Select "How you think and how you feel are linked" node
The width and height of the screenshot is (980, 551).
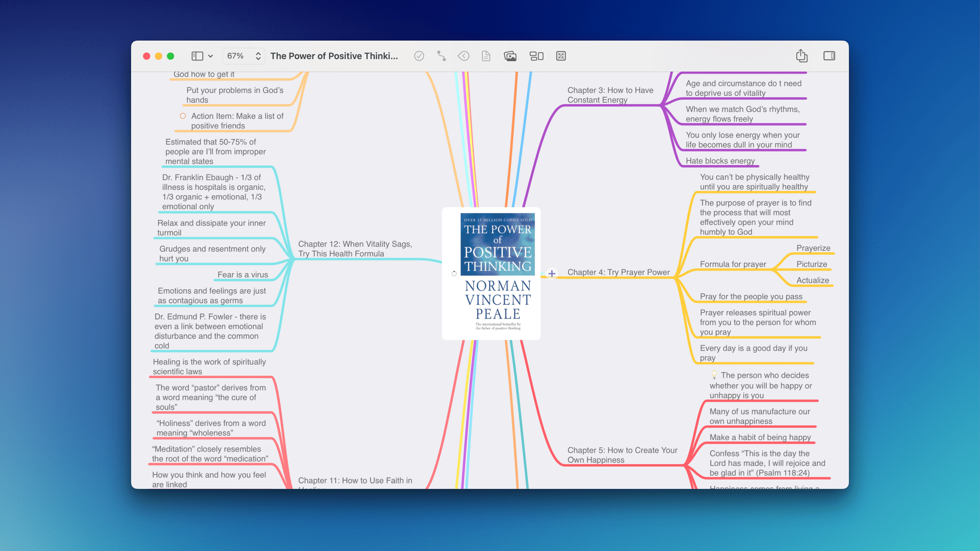(x=209, y=480)
